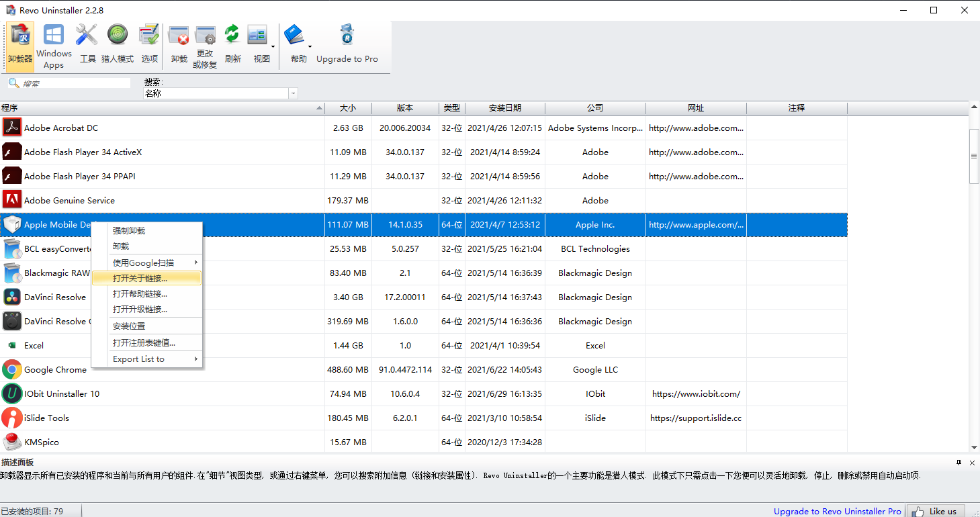Select the iSlide Tools program icon
Viewport: 980px width, 517px height.
(x=12, y=418)
